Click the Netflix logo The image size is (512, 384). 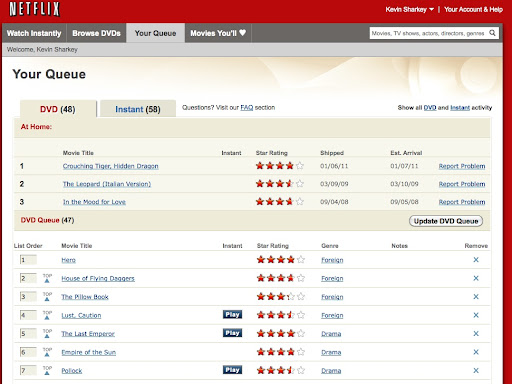[35, 9]
